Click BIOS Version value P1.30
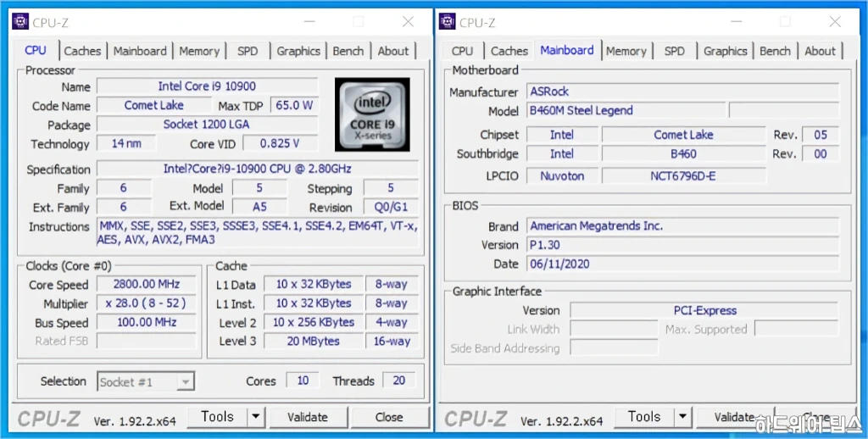 (682, 245)
